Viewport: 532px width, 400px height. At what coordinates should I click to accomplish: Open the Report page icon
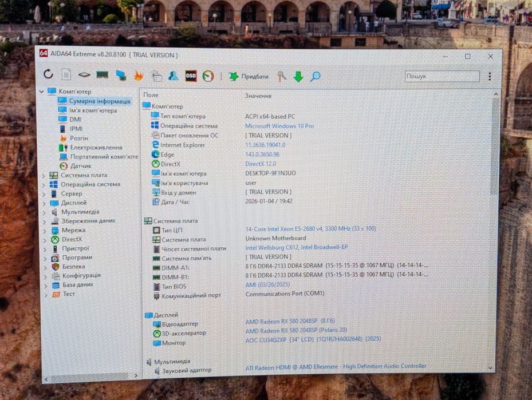pyautogui.click(x=66, y=74)
